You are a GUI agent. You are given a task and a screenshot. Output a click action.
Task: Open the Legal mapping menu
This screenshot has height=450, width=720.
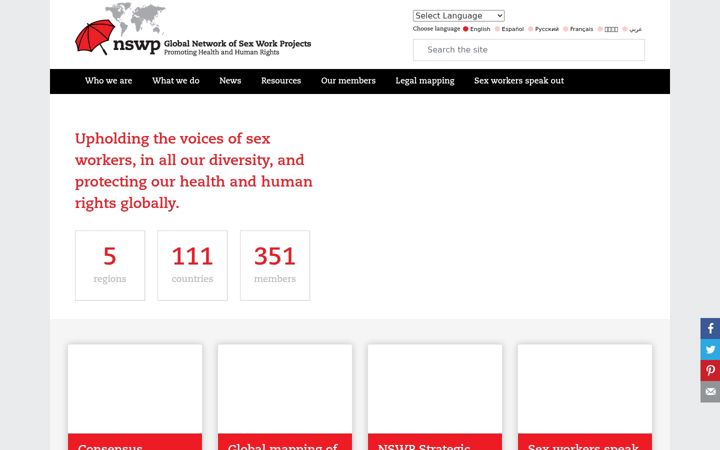point(425,81)
